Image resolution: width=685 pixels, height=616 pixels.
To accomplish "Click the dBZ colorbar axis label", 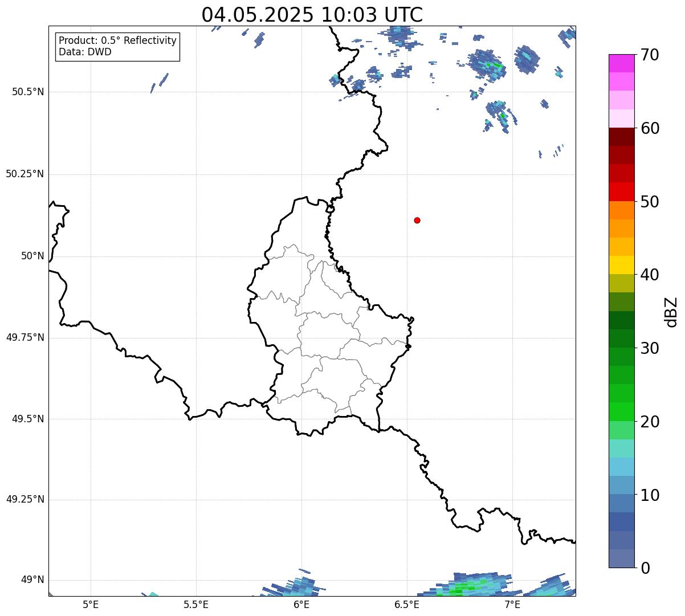I will [671, 311].
